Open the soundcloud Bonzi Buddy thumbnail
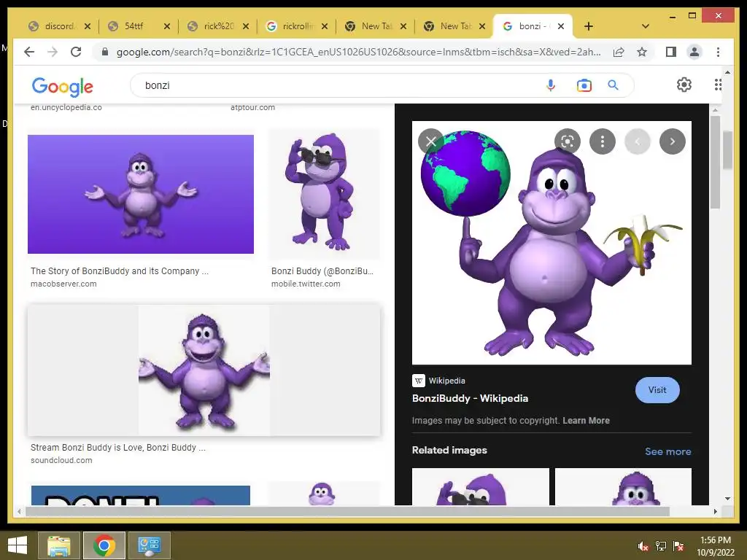 (204, 370)
